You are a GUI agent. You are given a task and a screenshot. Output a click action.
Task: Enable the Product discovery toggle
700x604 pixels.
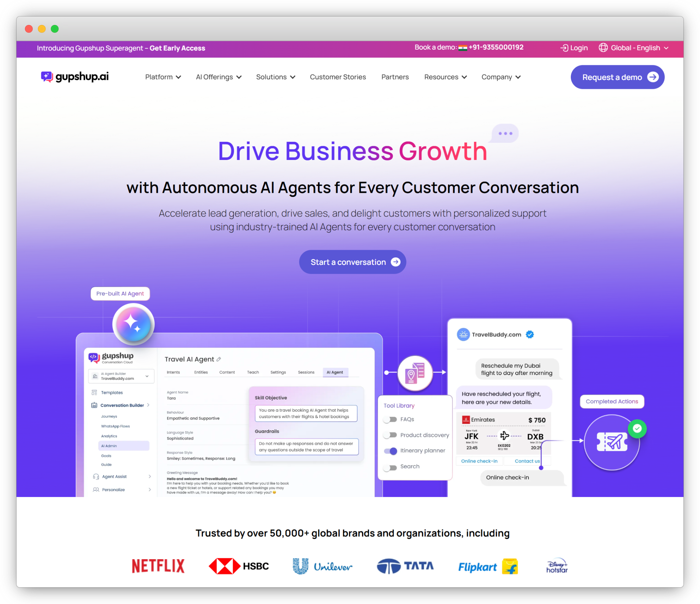(390, 435)
